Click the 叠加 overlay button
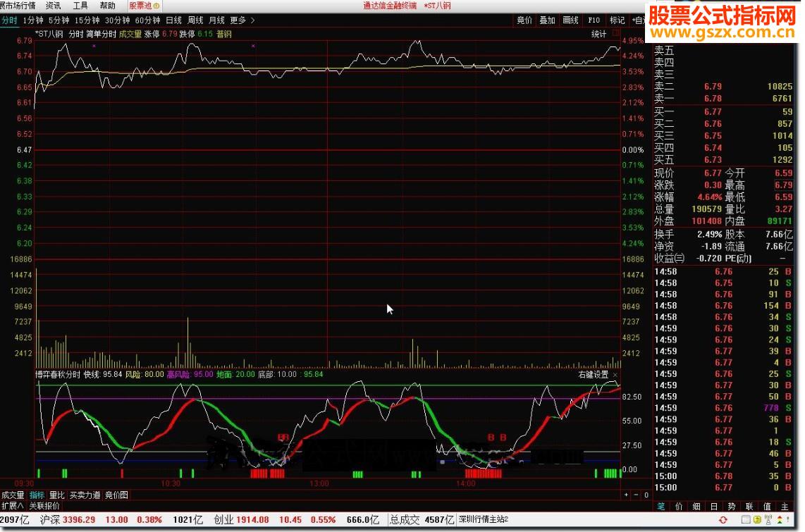This screenshot has width=805, height=532. coord(547,20)
